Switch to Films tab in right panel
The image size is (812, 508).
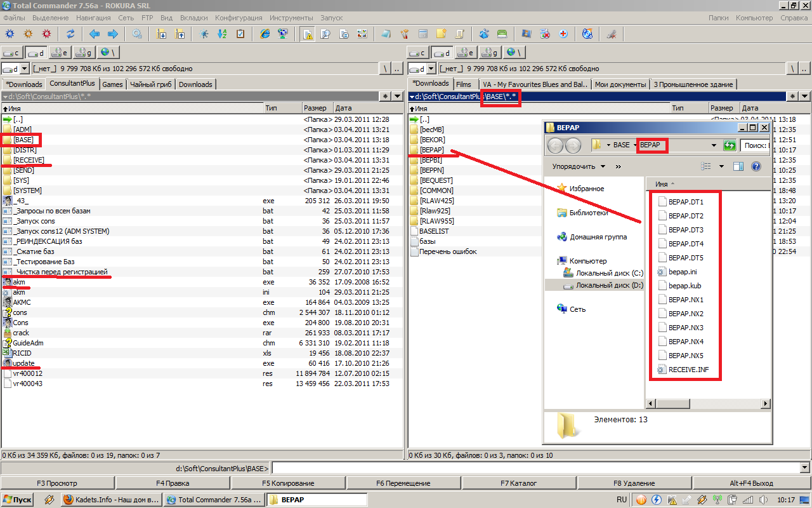click(464, 84)
